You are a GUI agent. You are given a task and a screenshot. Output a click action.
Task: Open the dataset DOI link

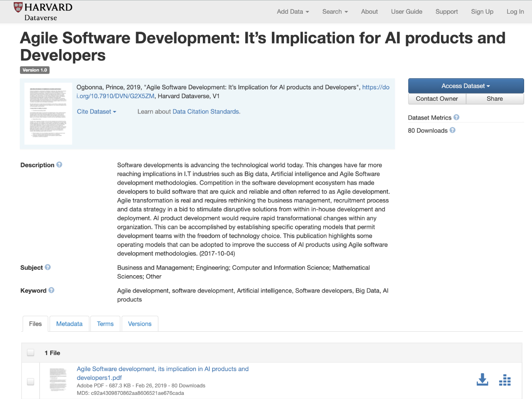click(x=233, y=91)
